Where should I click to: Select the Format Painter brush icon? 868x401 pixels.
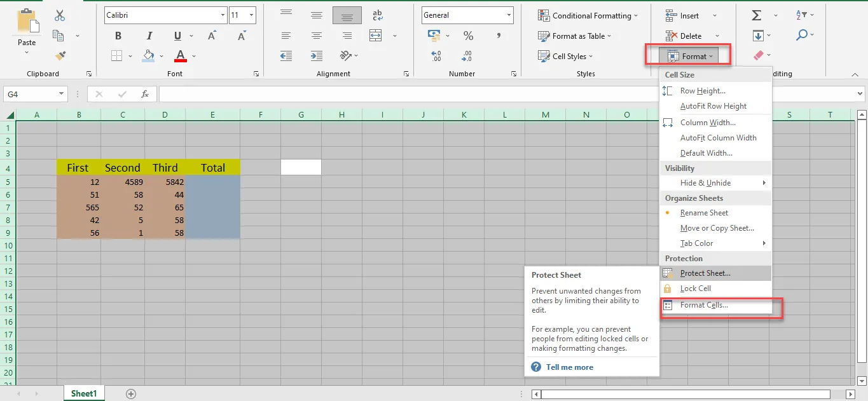60,56
